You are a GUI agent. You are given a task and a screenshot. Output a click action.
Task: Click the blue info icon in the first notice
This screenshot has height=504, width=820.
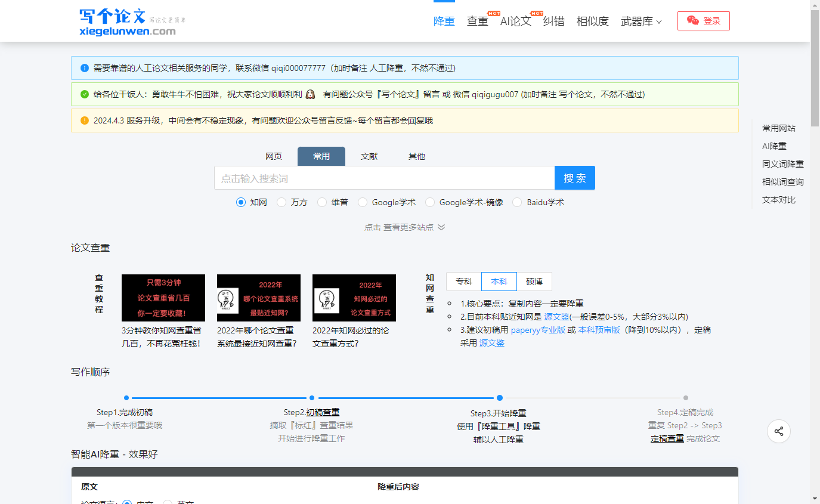click(x=84, y=68)
